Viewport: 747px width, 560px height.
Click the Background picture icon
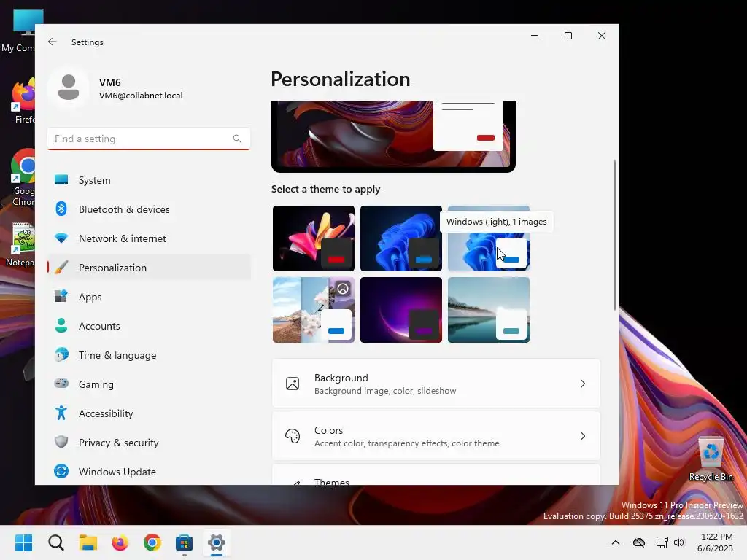point(293,384)
